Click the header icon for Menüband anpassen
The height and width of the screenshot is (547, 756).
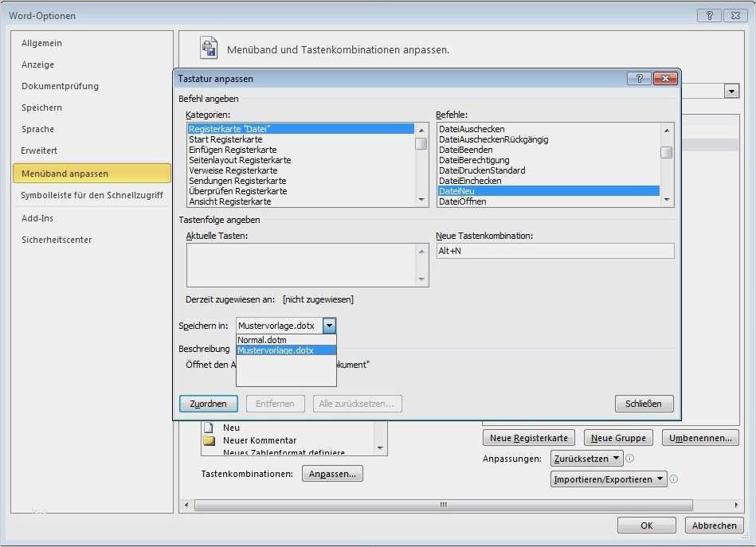click(x=209, y=48)
